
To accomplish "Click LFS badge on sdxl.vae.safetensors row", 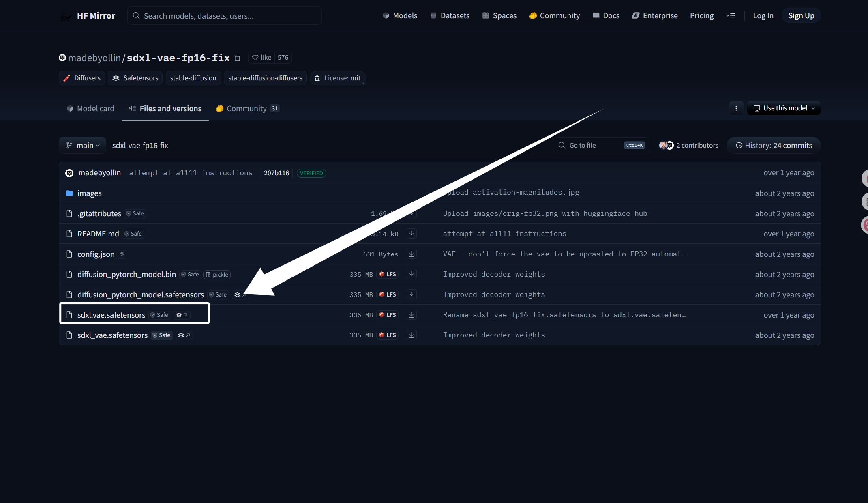I will click(388, 315).
